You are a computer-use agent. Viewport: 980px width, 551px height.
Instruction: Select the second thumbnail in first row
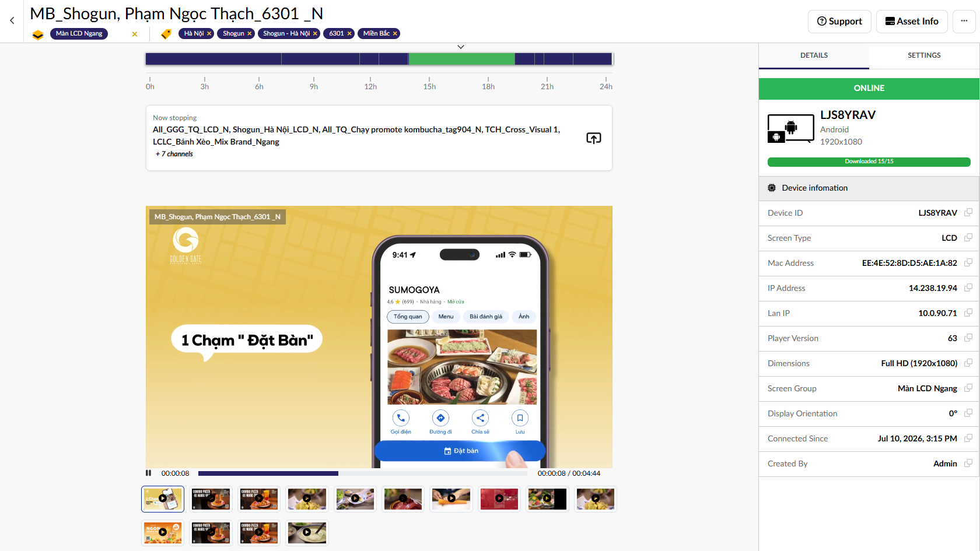pyautogui.click(x=211, y=499)
